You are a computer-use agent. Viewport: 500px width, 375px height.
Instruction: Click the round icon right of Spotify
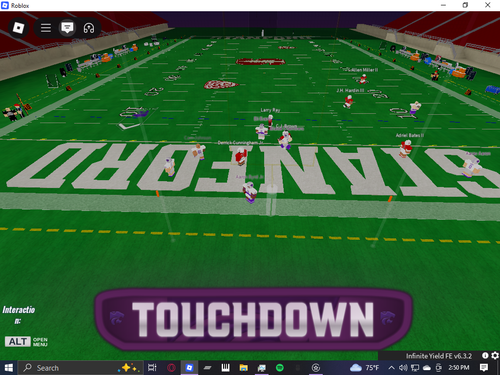(316, 368)
